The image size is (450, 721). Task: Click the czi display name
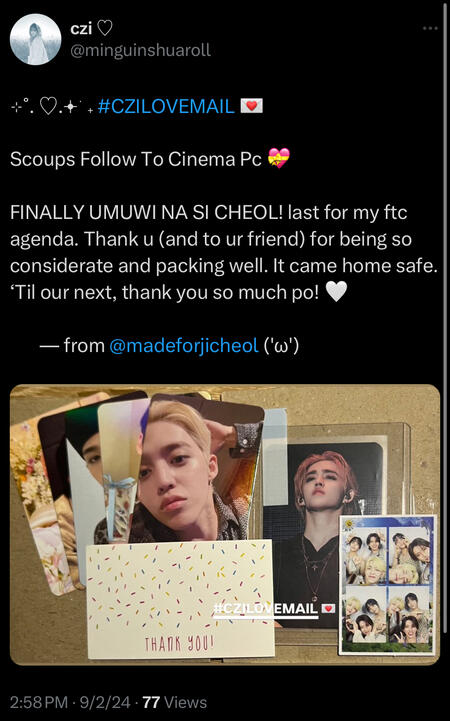point(81,29)
